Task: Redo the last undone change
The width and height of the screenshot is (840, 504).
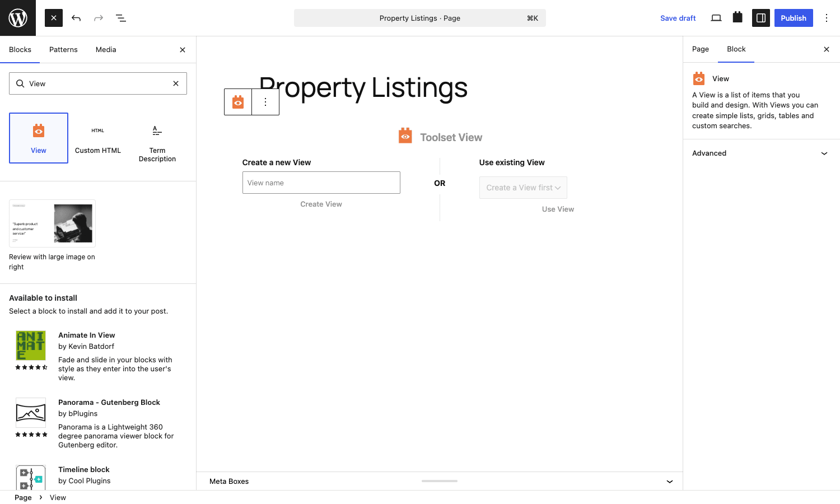Action: tap(99, 18)
